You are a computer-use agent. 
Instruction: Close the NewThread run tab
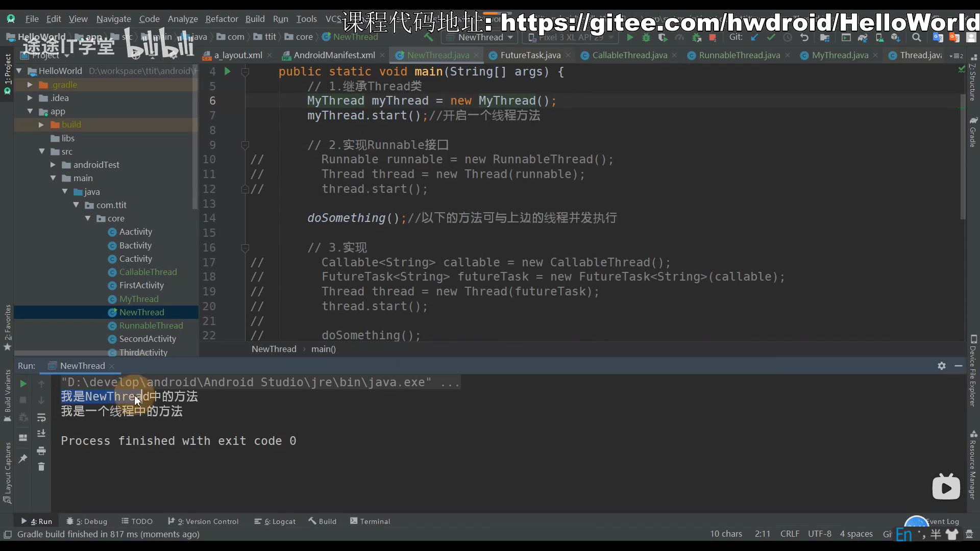[x=112, y=366]
